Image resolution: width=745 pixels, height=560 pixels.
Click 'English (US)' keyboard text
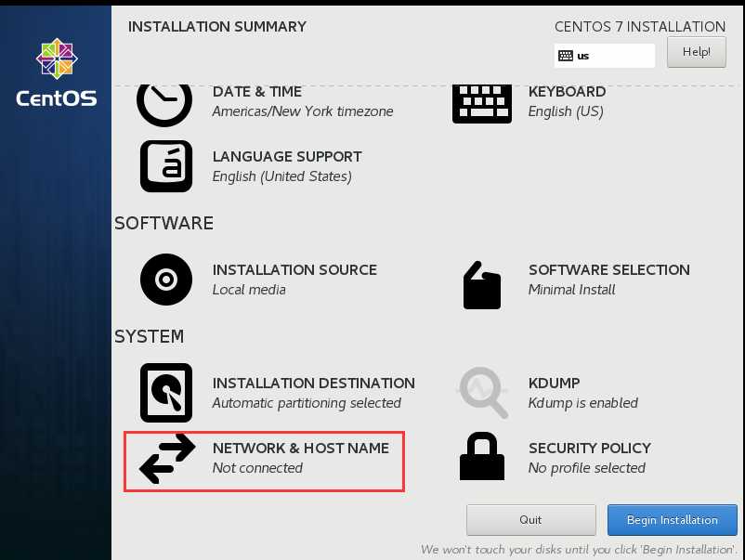[566, 111]
